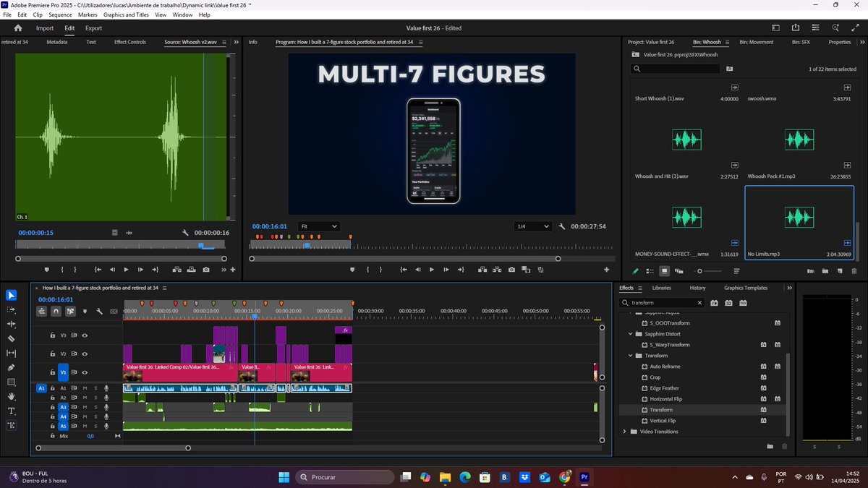Clear the effects search field
This screenshot has height=488, width=868.
(x=700, y=303)
